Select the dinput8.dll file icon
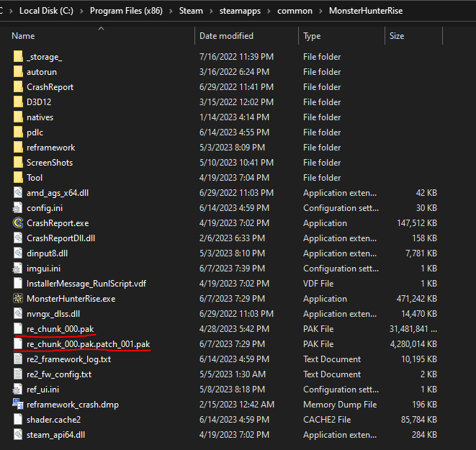The image size is (476, 450). click(18, 253)
